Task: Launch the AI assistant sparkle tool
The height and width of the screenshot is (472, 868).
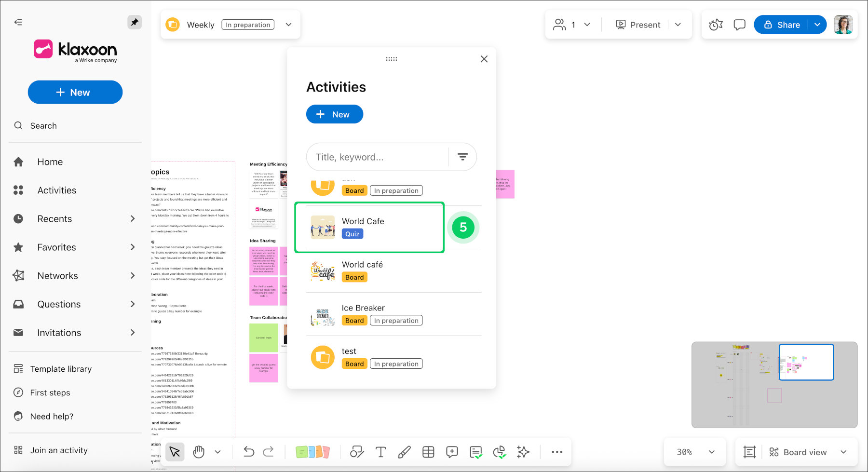Action: pos(523,452)
